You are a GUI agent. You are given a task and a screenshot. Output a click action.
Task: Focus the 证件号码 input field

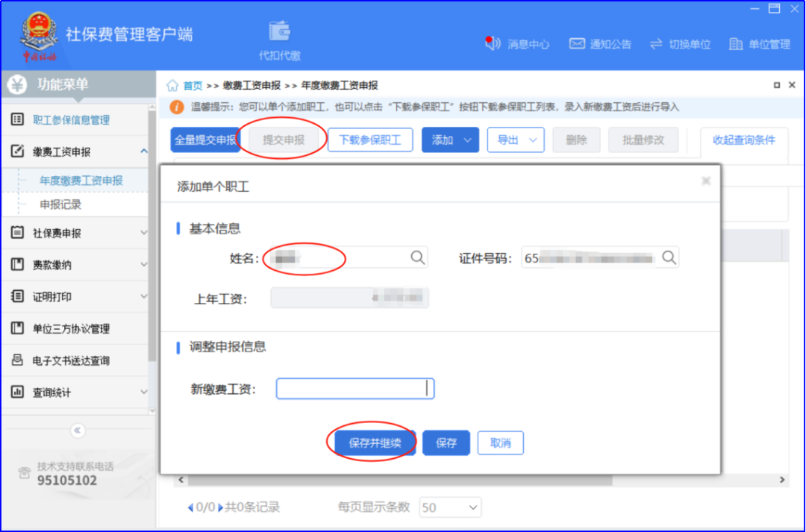pyautogui.click(x=600, y=257)
